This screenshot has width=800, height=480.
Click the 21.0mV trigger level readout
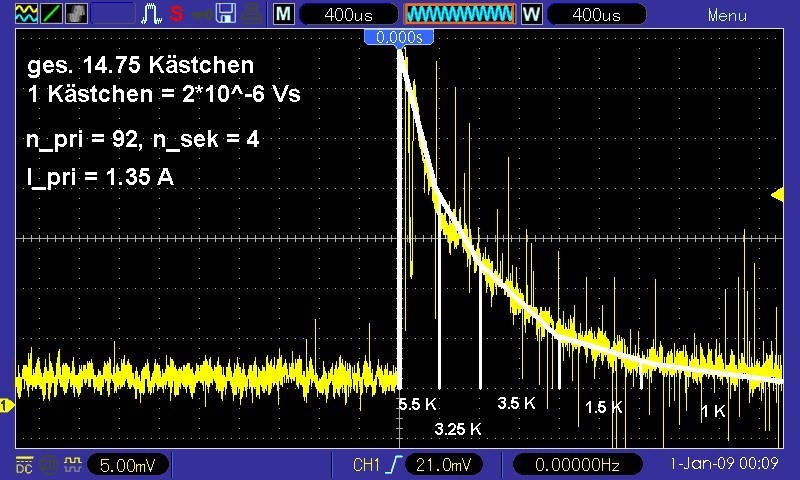pyautogui.click(x=443, y=465)
